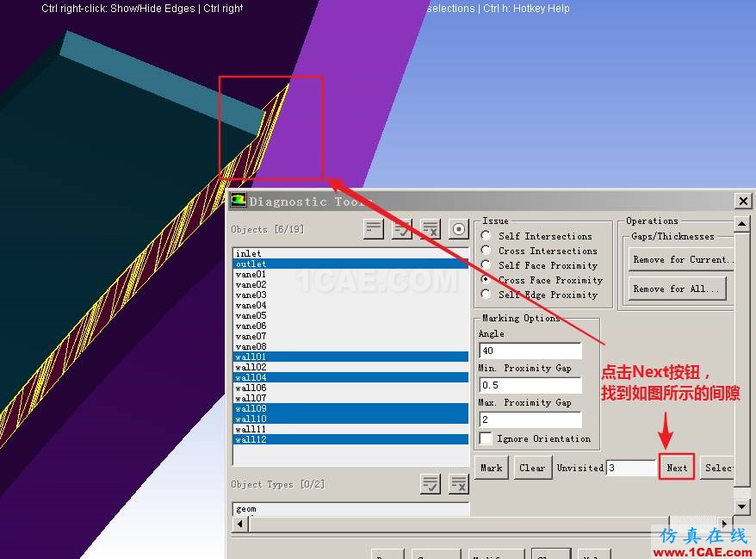Image resolution: width=756 pixels, height=559 pixels.
Task: Select vane07 in the Objects list
Action: tap(350, 336)
